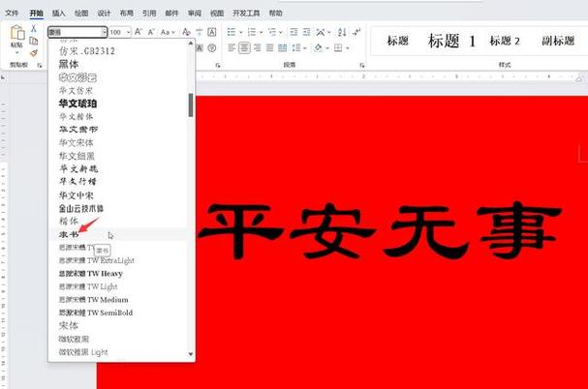This screenshot has height=389, width=588.
Task: Toggle distributed alignment button
Action: (x=283, y=48)
